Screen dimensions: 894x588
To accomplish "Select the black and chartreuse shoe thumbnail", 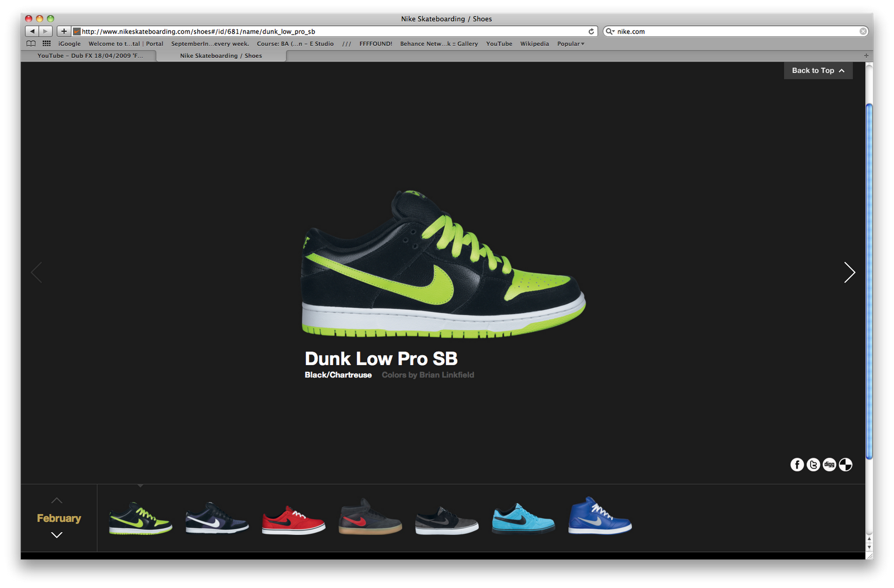I will point(141,518).
